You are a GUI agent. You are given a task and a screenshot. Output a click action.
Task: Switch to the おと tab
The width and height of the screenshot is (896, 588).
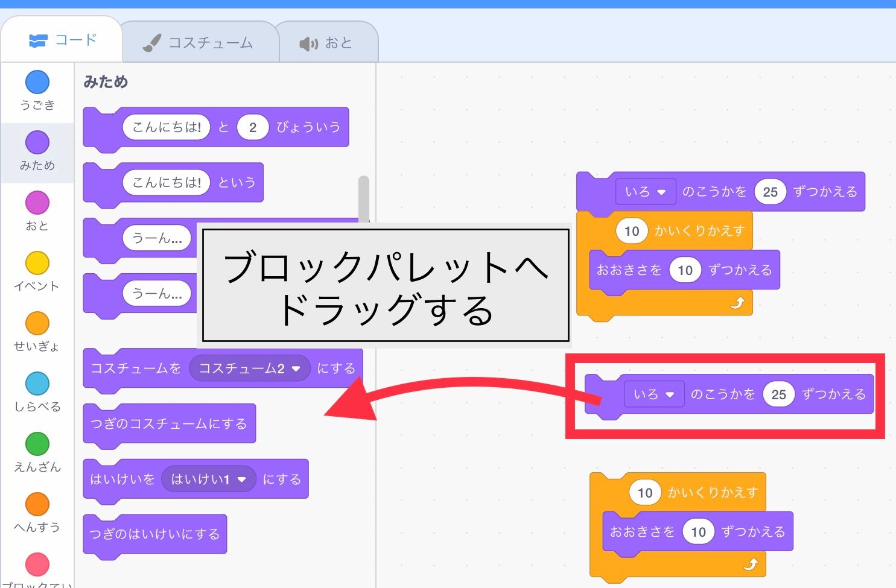tap(328, 40)
